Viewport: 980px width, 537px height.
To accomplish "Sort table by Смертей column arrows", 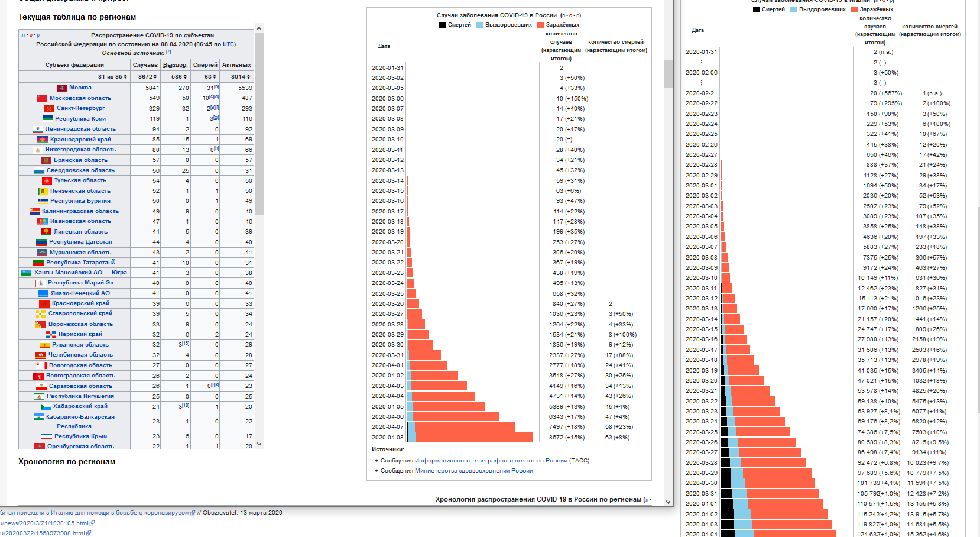I will point(214,77).
